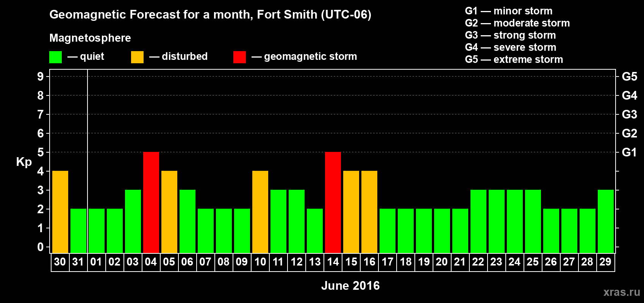The width and height of the screenshot is (644, 303).
Task: Click the orange bar for June 10
Action: (260, 212)
